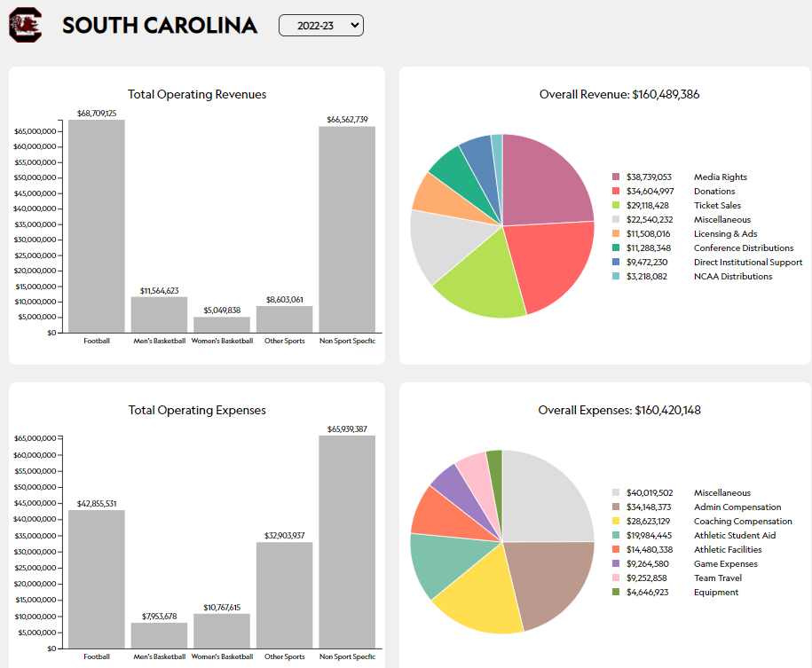Open the 2022-23 season dropdown
The image size is (812, 668).
320,26
